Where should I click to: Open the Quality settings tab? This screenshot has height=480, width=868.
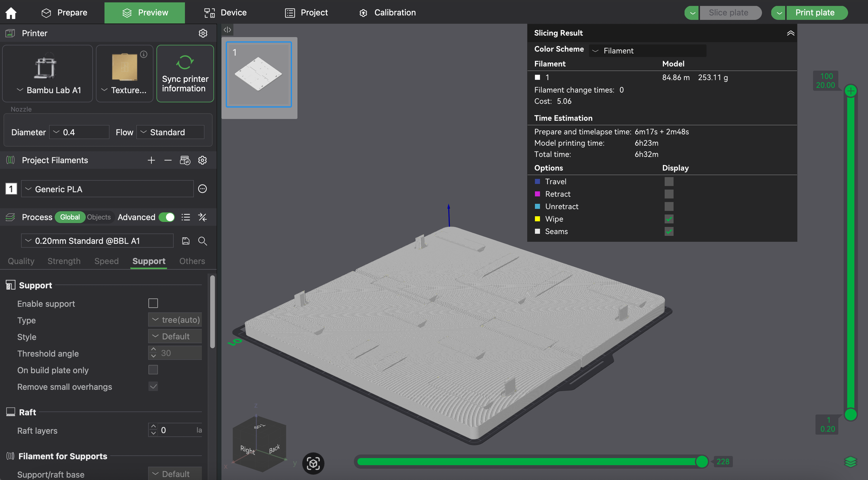pos(21,261)
